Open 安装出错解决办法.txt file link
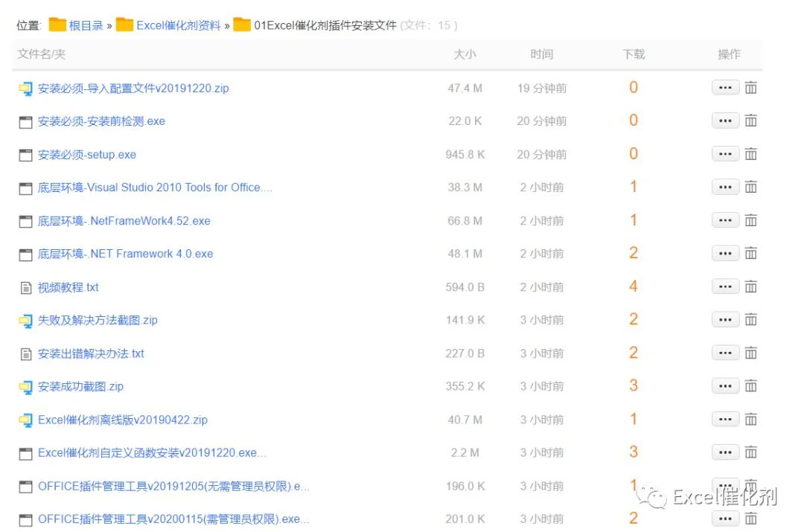 [x=92, y=353]
